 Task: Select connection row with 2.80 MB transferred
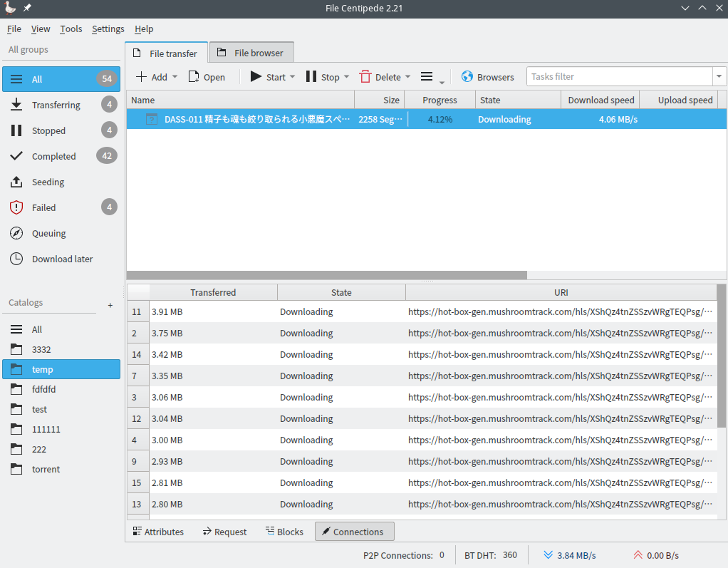click(422, 504)
